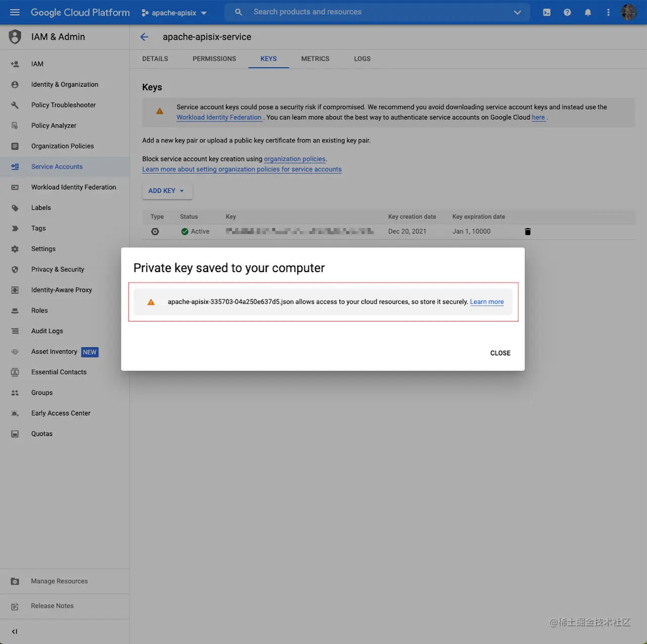Open Asset Inventory in the sidebar
This screenshot has height=644, width=647.
tap(65, 352)
